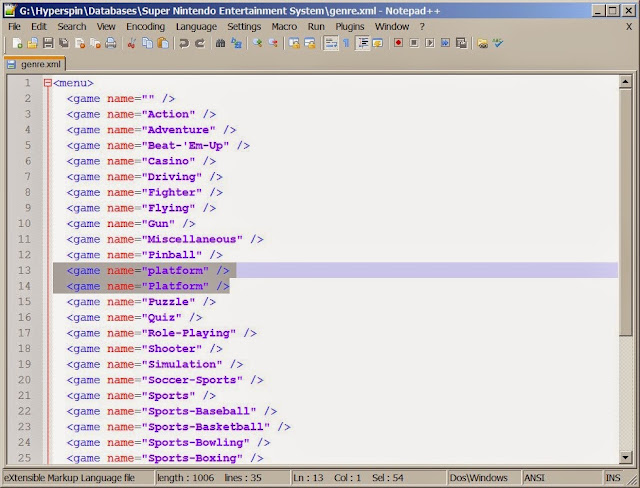The image size is (640, 488).
Task: Toggle the Show indent guide button
Action: coord(362,43)
